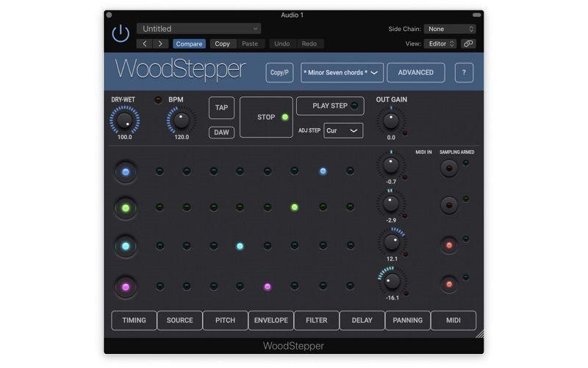Click the green LED inside the STOP button
588x368 pixels.
[x=285, y=117]
